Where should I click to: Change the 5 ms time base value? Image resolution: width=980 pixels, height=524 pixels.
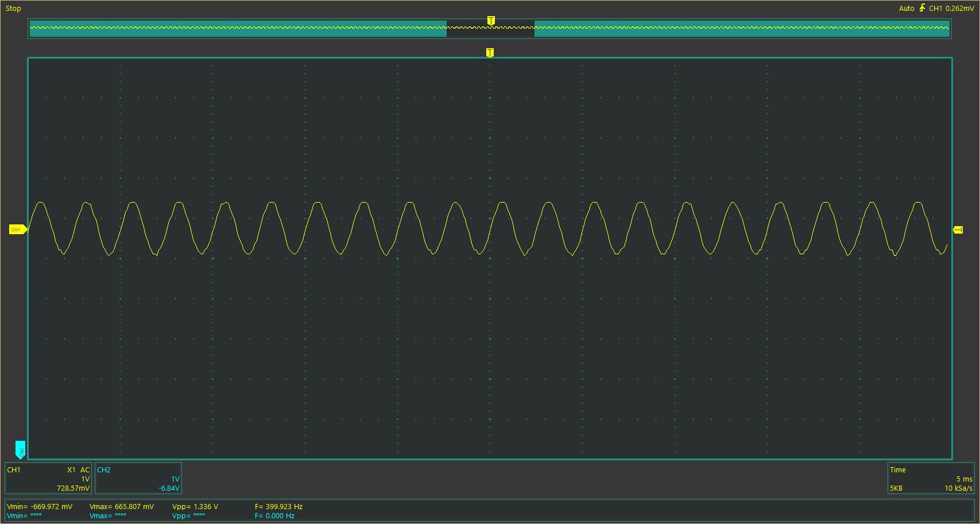pyautogui.click(x=964, y=479)
